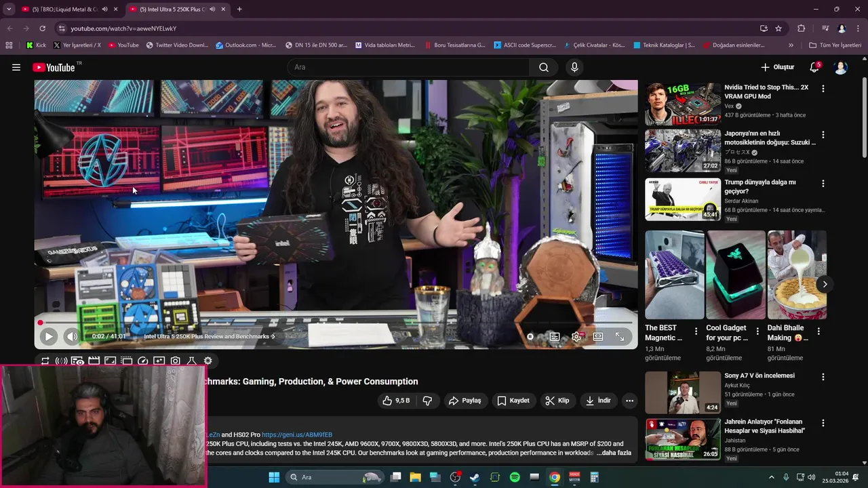The image size is (868, 488).
Task: Open the Kick bookmark
Action: (x=36, y=45)
